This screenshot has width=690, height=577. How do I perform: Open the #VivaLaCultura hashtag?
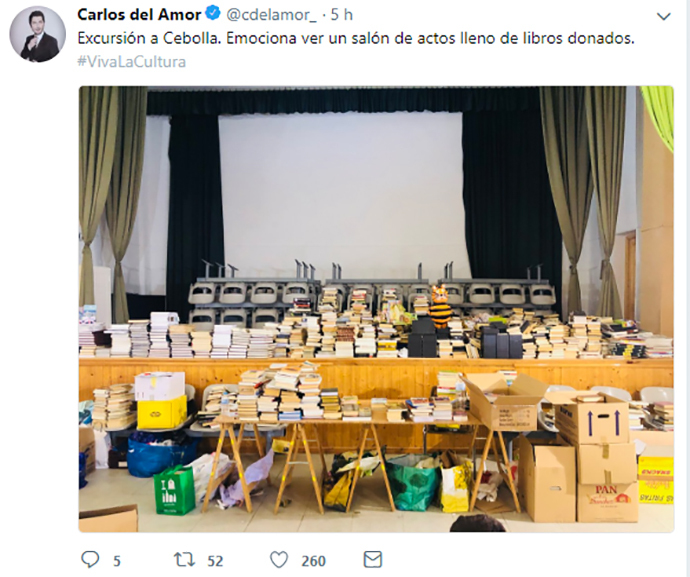click(x=132, y=62)
